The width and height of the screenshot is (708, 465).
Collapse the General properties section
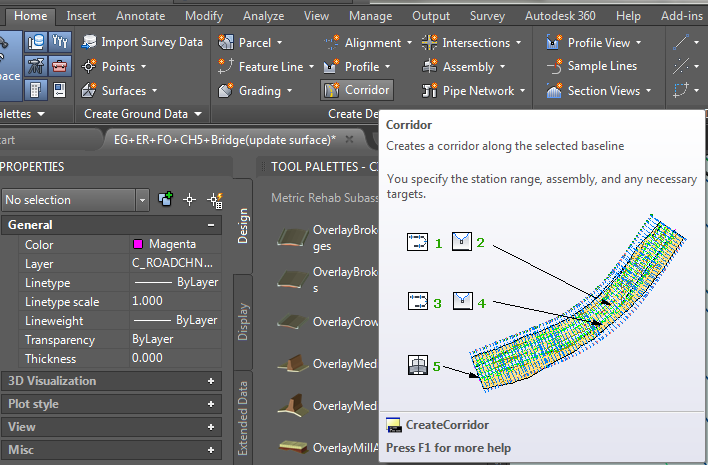211,226
